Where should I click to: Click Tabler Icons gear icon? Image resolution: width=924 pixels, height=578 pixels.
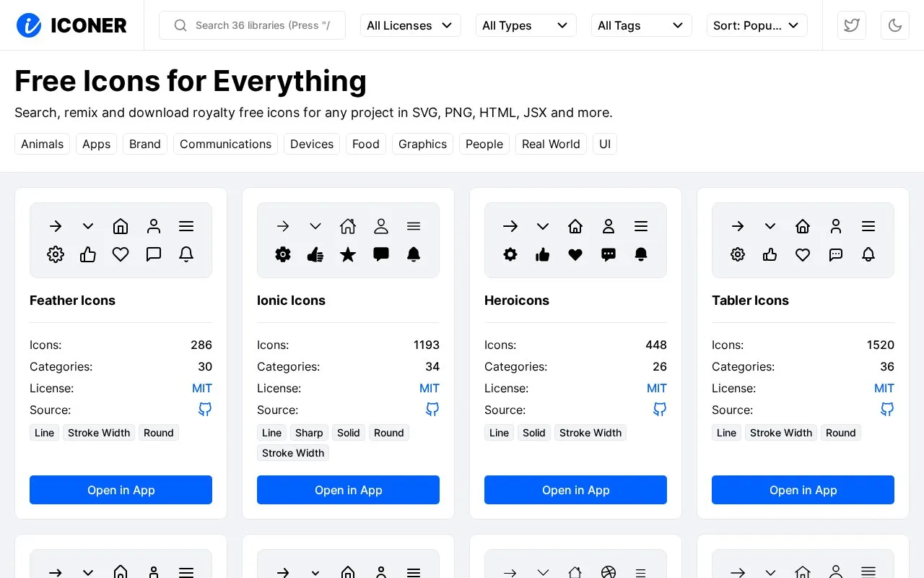738,254
